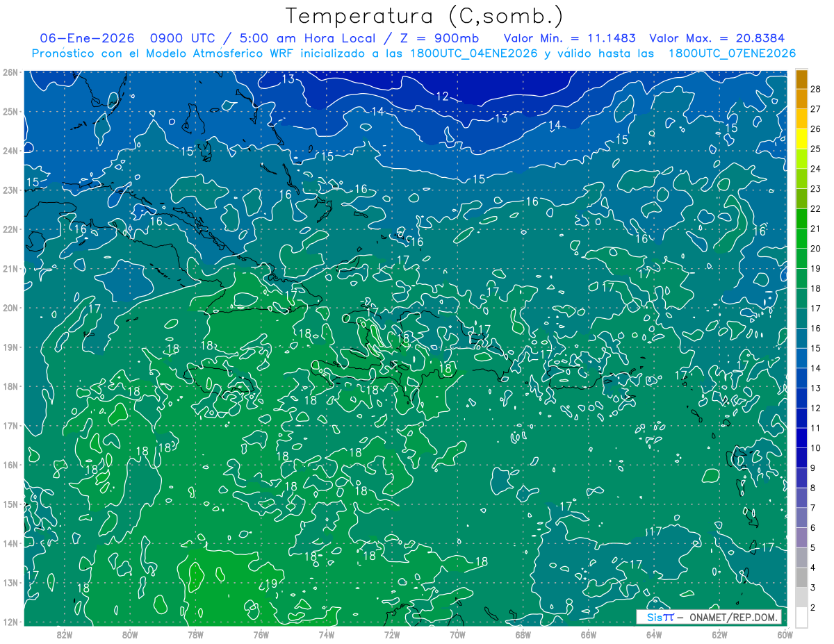Screen dimensions: 834x644
Task: Click the "78W" longitude axis label
Action: [x=195, y=635]
